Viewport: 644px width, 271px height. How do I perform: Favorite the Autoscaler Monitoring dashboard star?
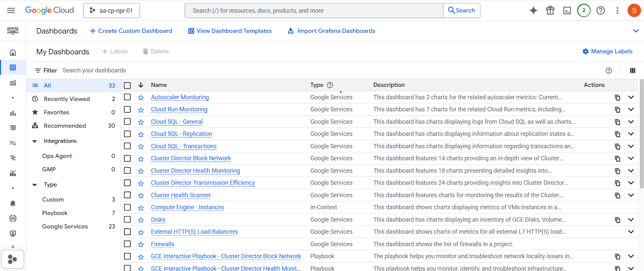141,98
